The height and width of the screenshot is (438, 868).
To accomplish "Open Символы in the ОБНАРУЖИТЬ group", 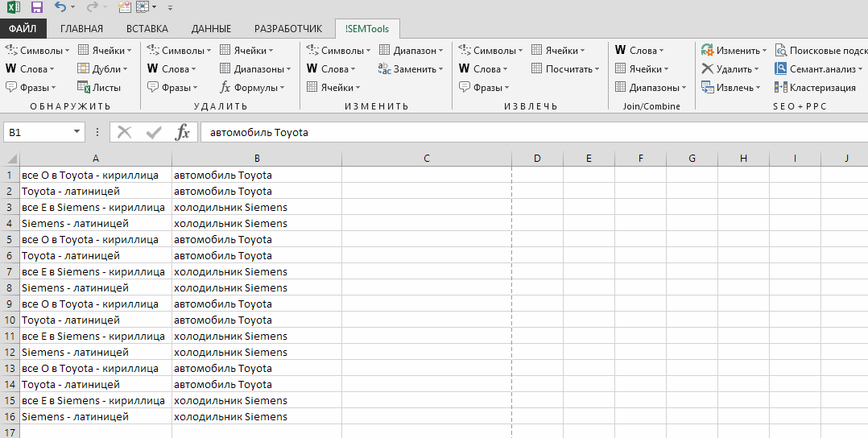I will coord(37,51).
